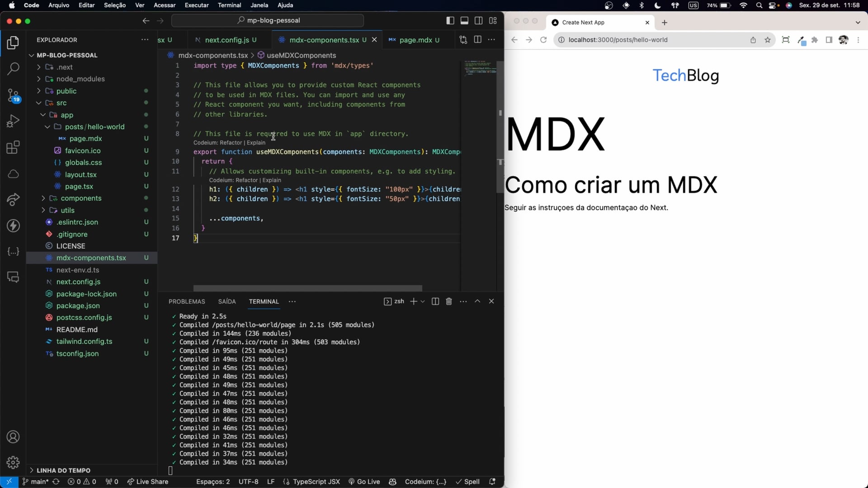
Task: Open the Search view in activity bar
Action: [x=13, y=69]
